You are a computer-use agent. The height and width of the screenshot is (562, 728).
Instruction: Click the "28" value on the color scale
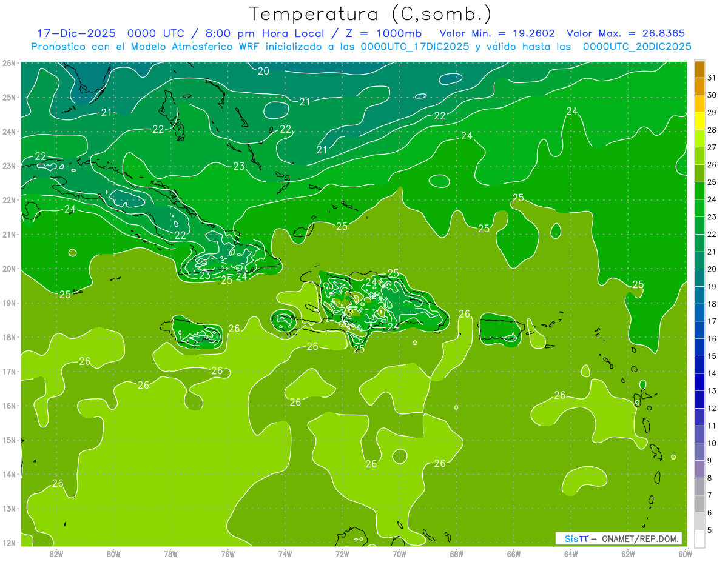point(712,129)
